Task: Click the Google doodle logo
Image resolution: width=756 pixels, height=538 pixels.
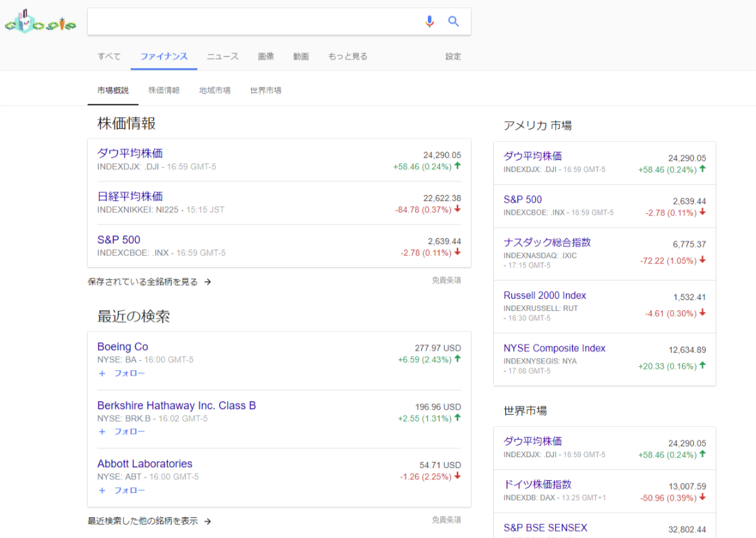Action: [40, 21]
